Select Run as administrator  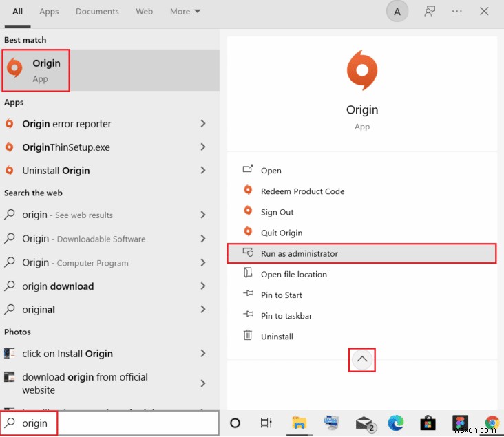click(362, 253)
